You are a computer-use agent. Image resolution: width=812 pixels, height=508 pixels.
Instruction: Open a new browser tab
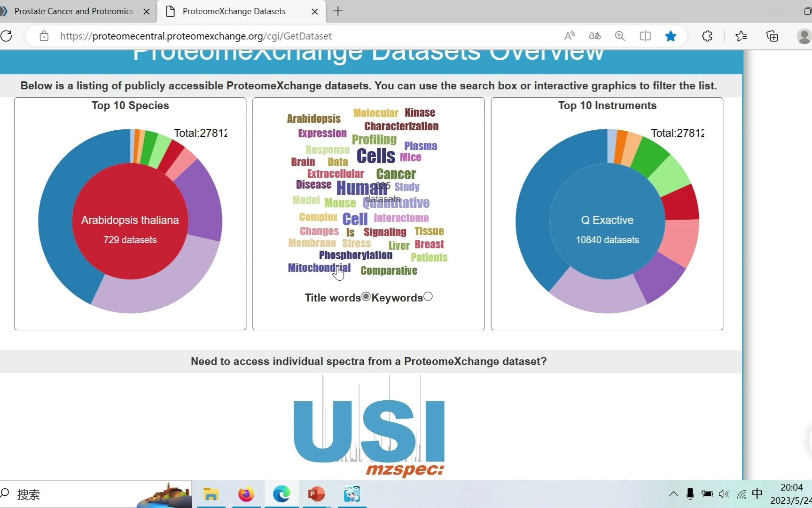[x=338, y=11]
